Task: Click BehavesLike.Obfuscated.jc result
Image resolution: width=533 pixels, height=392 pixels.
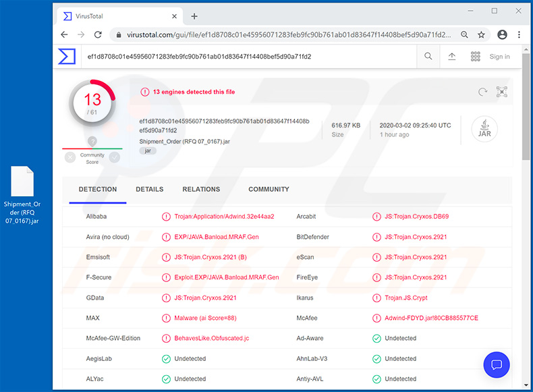Action: click(211, 338)
